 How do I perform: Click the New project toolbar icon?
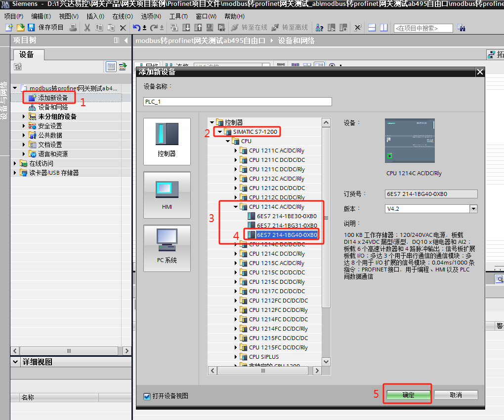tap(9, 28)
